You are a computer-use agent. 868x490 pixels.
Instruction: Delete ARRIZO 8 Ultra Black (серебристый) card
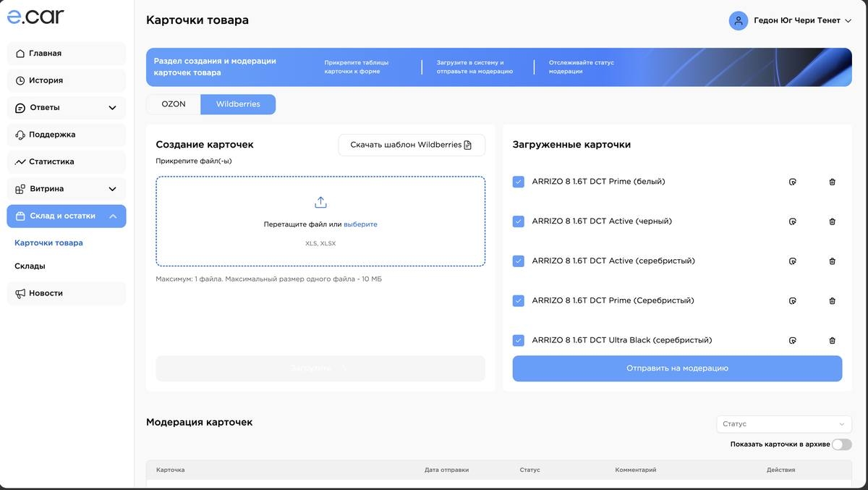(832, 340)
